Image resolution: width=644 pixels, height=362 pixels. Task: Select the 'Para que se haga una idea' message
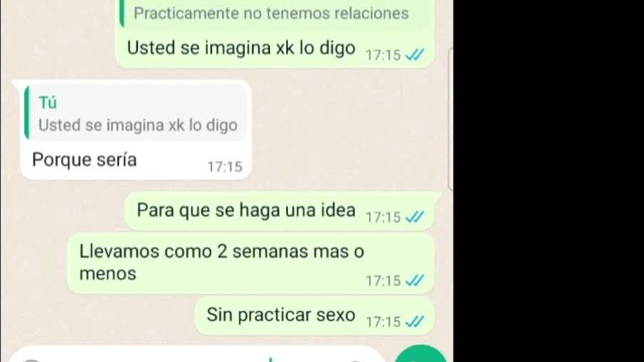pyautogui.click(x=283, y=211)
